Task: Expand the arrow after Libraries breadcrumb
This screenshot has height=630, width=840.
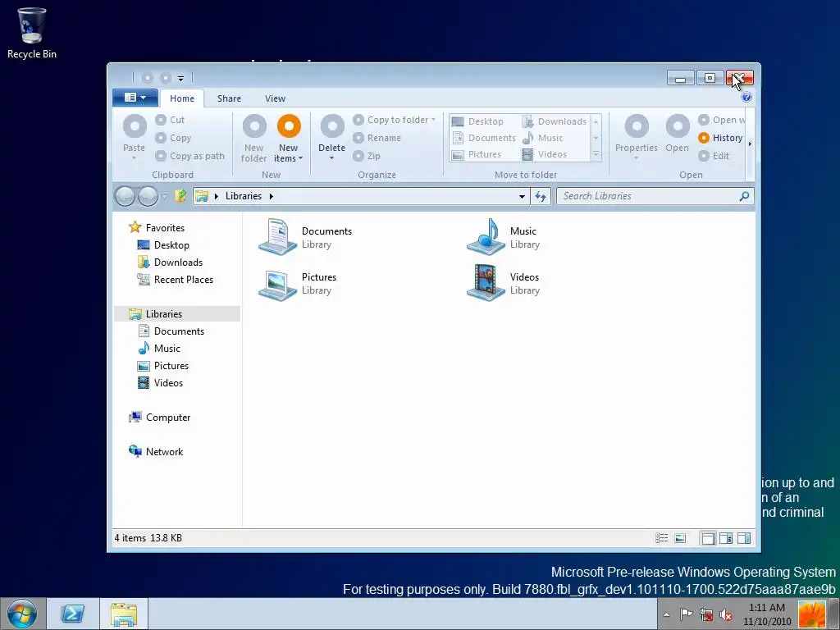Action: pyautogui.click(x=271, y=196)
